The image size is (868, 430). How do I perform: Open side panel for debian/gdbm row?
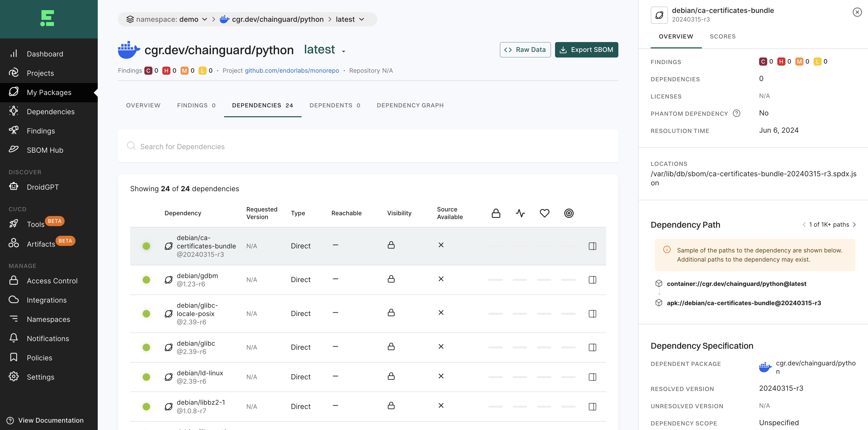[x=592, y=280]
